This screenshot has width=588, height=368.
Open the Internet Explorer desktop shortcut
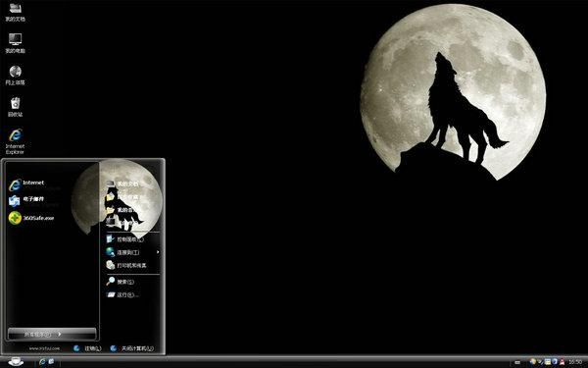click(15, 141)
